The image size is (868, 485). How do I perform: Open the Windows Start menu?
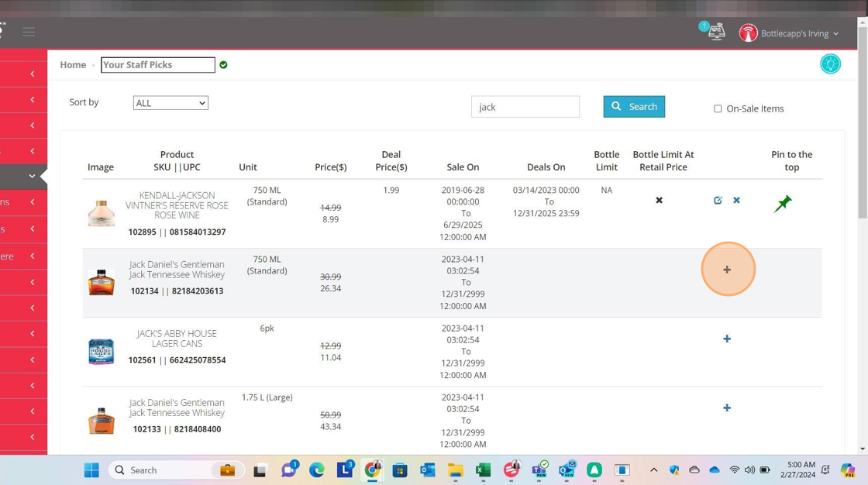pyautogui.click(x=91, y=470)
